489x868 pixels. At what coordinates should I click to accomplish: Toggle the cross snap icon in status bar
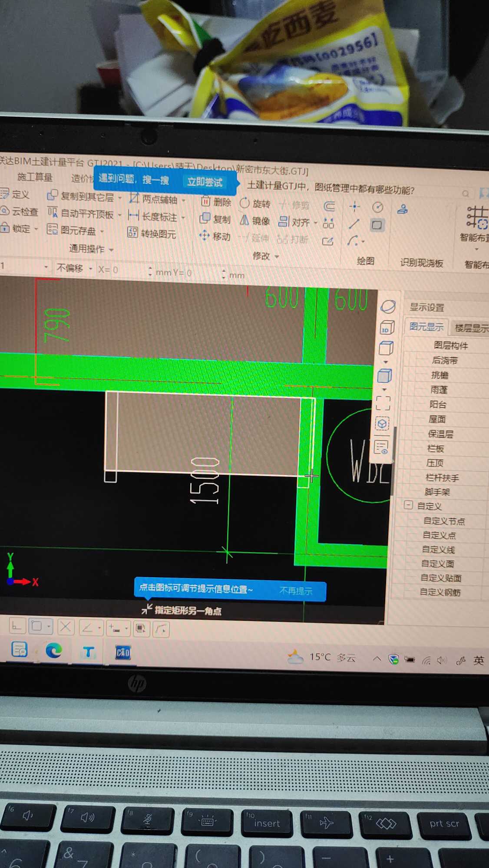[66, 627]
